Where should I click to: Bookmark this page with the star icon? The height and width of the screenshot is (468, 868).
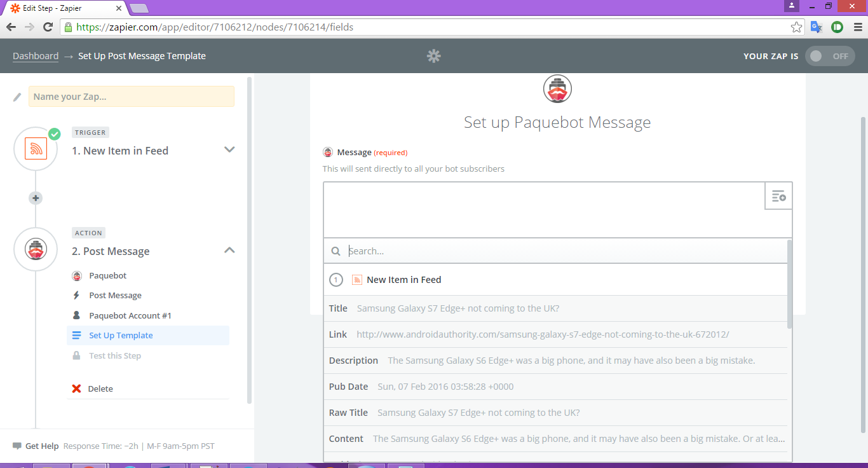pyautogui.click(x=796, y=27)
